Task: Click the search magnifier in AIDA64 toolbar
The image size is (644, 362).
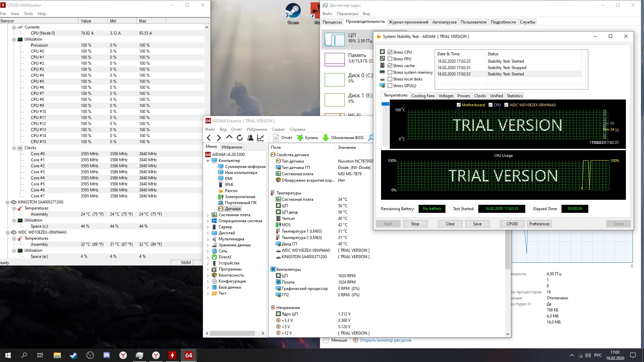Action: pos(371,138)
